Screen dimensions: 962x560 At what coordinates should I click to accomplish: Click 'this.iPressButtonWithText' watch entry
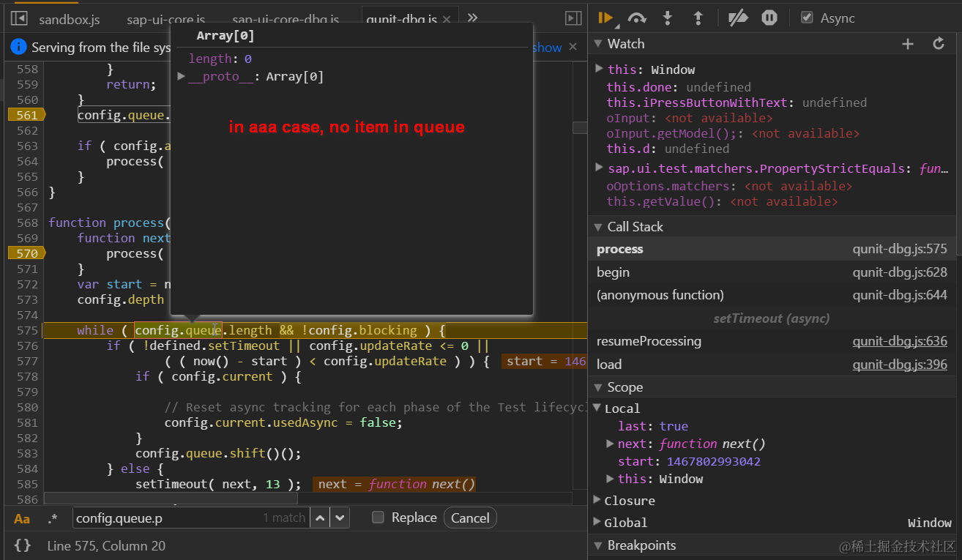click(737, 102)
